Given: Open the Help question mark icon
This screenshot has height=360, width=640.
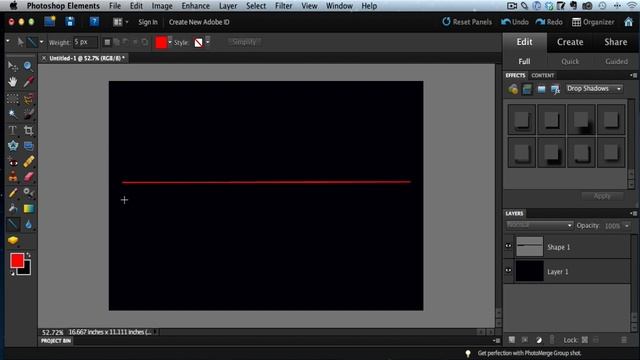Looking at the screenshot, I should (94, 22).
